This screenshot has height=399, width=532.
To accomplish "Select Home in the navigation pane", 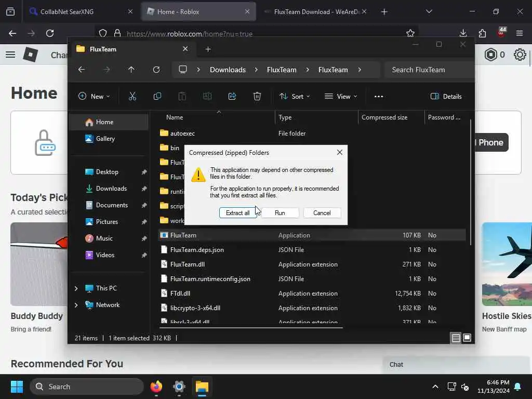I will 109,122.
